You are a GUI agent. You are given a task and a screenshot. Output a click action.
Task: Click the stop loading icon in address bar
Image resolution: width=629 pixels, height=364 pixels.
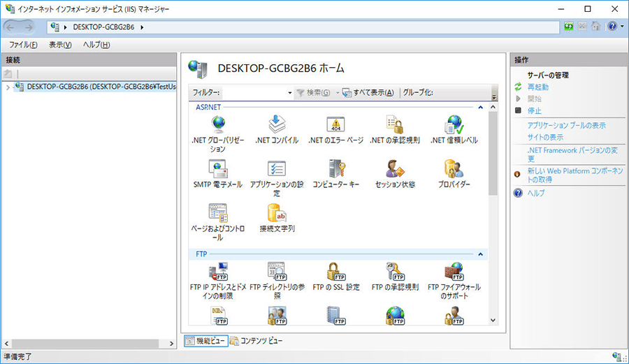click(582, 27)
